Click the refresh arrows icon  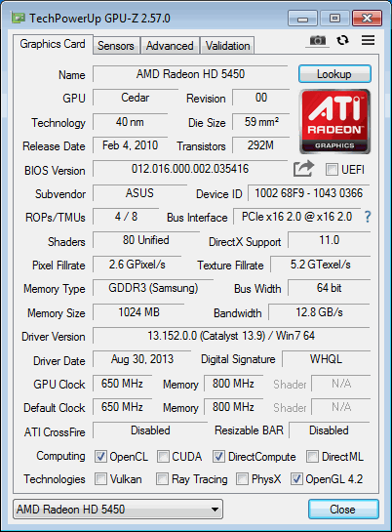[x=342, y=40]
